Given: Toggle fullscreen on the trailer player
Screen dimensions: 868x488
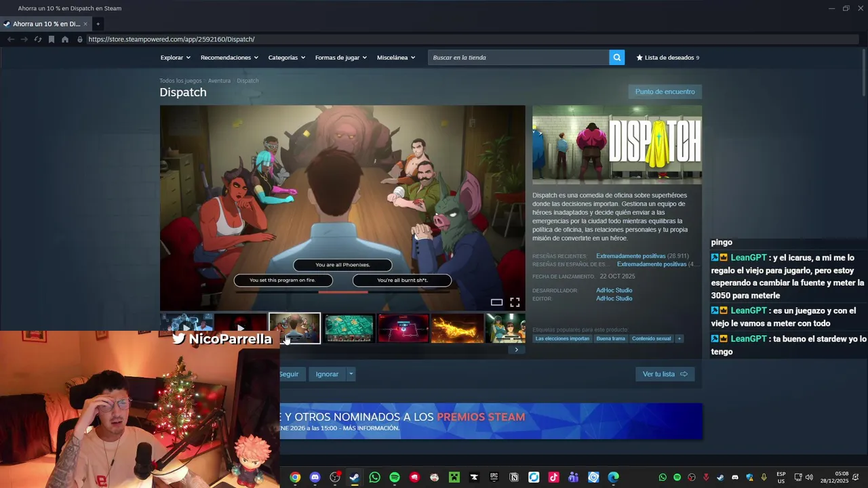Looking at the screenshot, I should pos(515,302).
